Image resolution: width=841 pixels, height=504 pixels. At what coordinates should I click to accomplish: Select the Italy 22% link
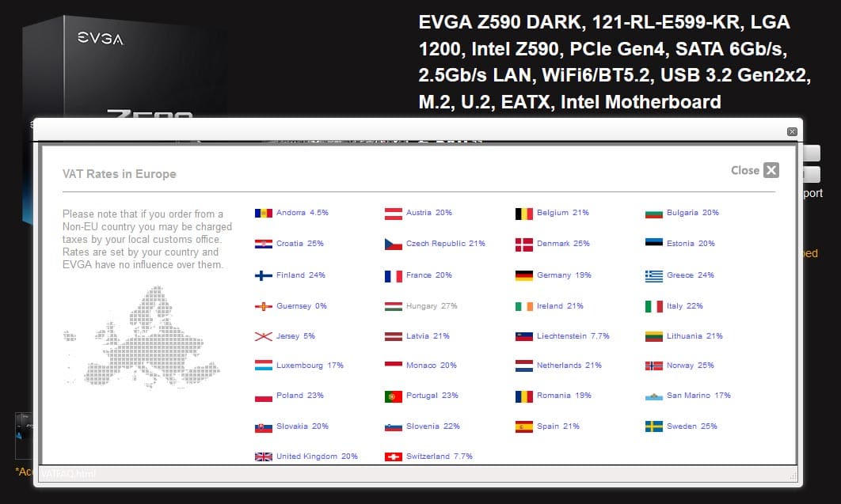coord(684,306)
